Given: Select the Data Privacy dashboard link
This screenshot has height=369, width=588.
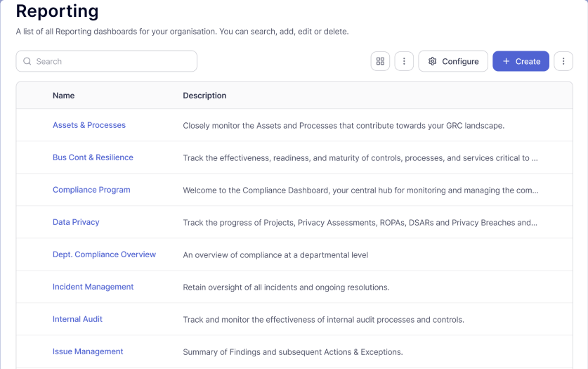Looking at the screenshot, I should tap(76, 222).
